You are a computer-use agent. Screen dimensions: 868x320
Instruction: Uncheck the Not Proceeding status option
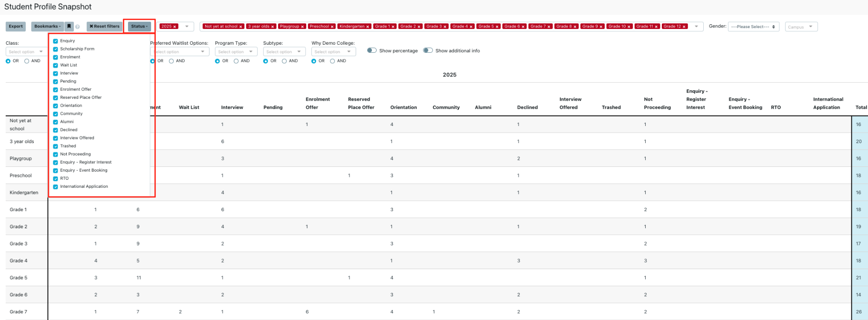pyautogui.click(x=56, y=154)
